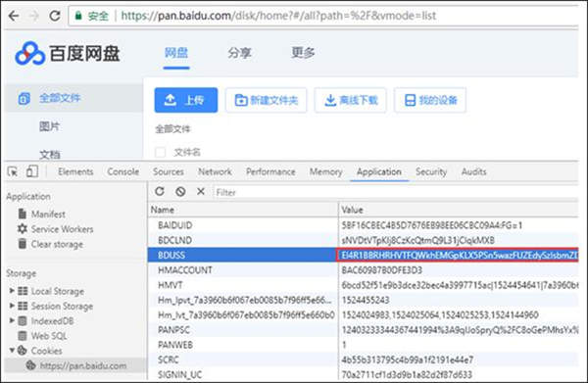
Task: Reload the page with the refresh icon
Action: click(x=55, y=16)
